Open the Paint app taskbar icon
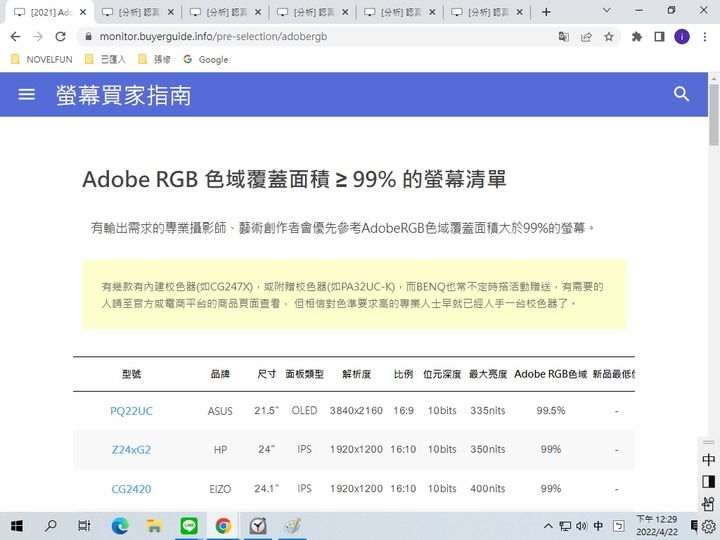Screen dimensions: 720x540 pyautogui.click(x=292, y=526)
